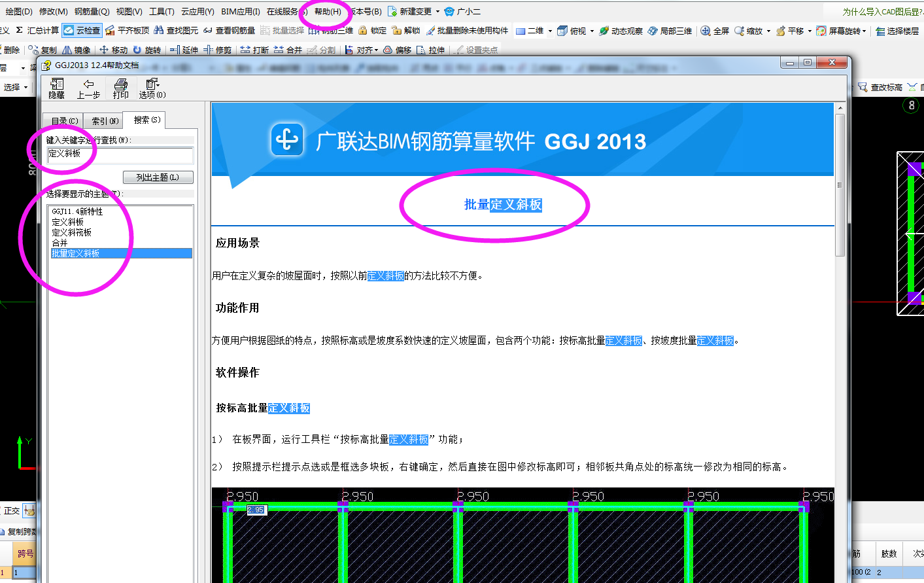This screenshot has height=583, width=924.
Task: Switch to 局部三维 view icon
Action: point(653,31)
